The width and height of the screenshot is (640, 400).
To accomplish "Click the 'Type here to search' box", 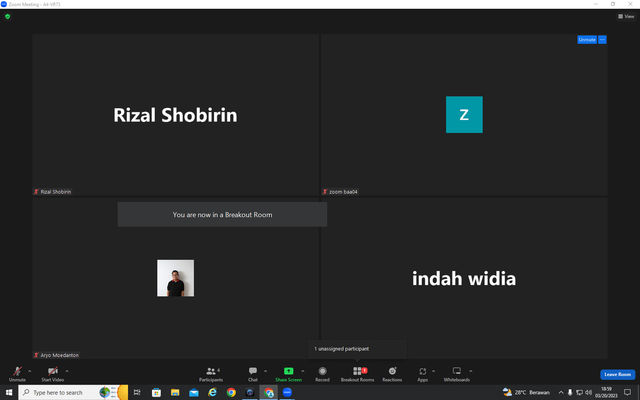I will pyautogui.click(x=73, y=392).
